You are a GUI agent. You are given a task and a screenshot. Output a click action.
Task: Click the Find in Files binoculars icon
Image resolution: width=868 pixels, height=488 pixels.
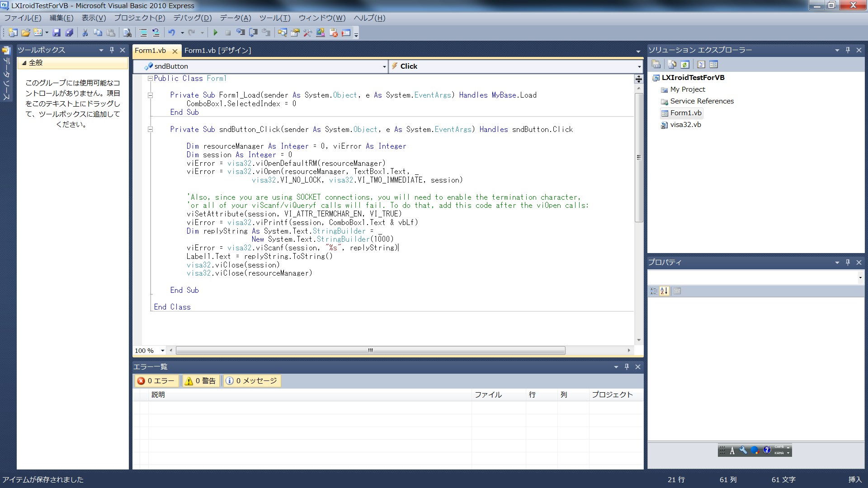(x=127, y=33)
